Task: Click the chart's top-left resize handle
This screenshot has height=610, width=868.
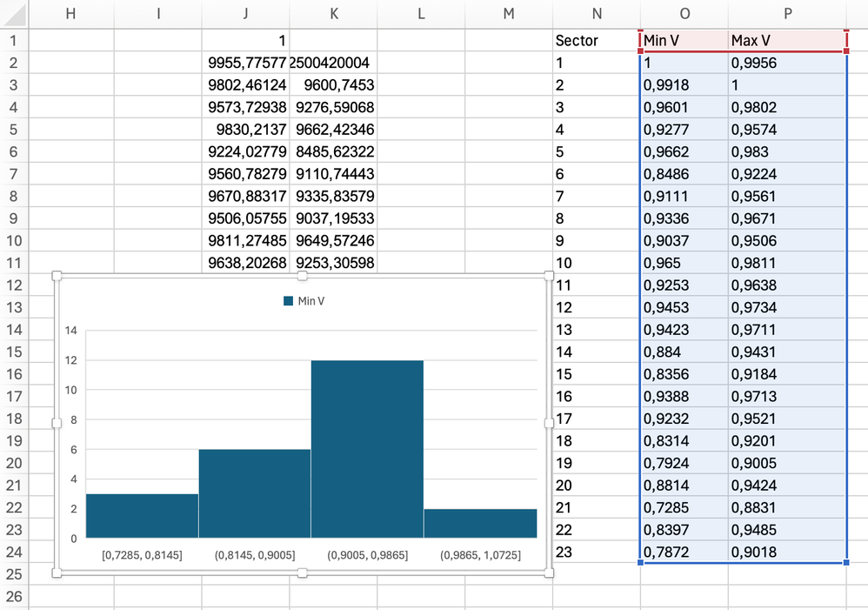Action: 57,276
